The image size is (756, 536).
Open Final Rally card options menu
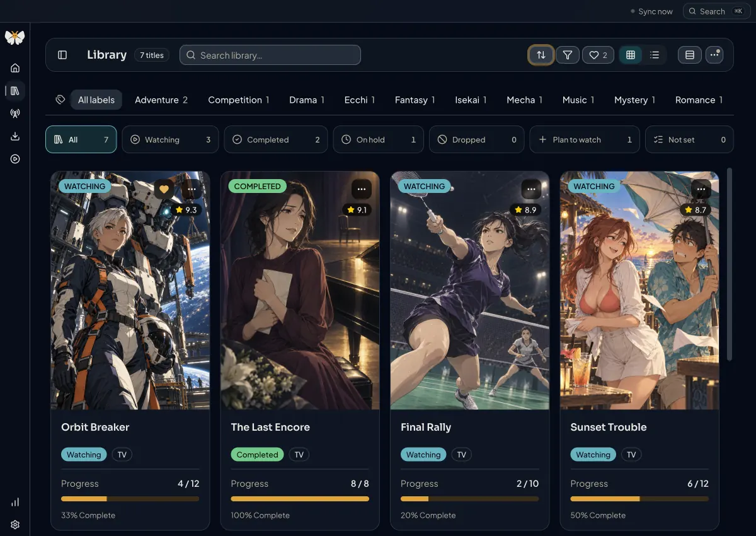pos(531,188)
